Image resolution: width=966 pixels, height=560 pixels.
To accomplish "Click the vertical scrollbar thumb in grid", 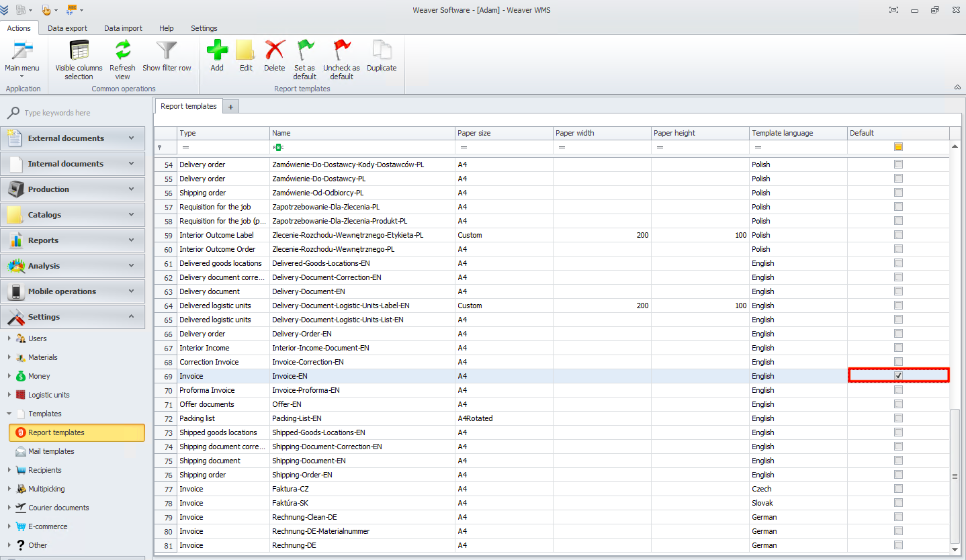I will tap(955, 475).
